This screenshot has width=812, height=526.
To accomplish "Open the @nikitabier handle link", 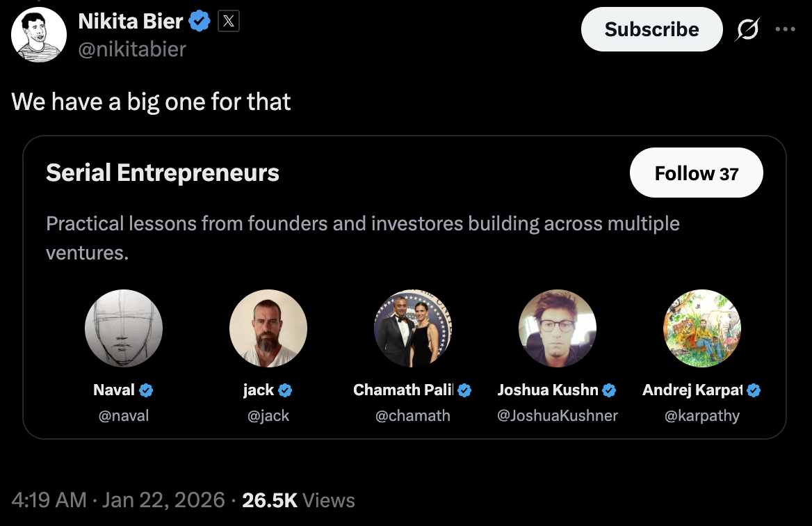I will tap(132, 49).
